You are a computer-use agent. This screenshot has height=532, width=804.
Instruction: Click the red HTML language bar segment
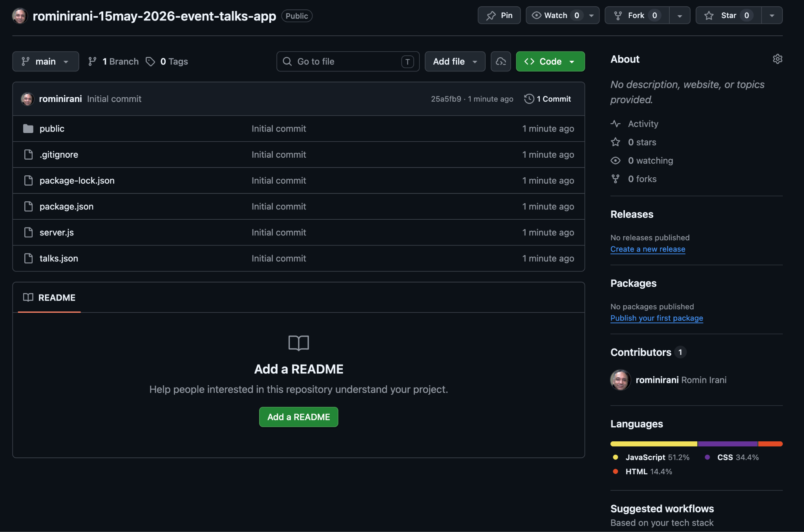tap(770, 444)
